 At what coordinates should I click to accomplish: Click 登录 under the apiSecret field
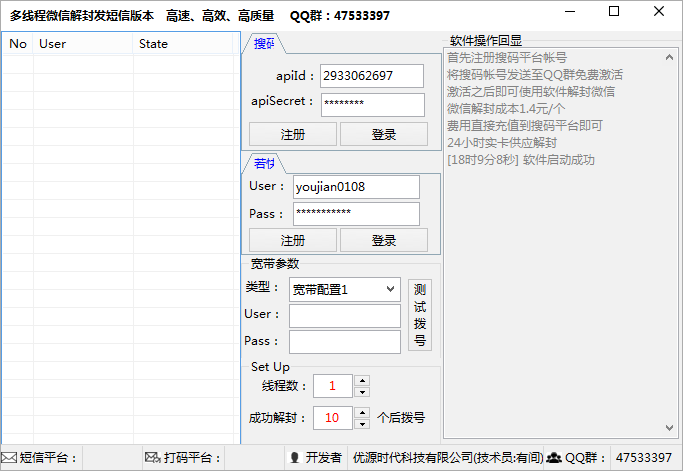point(384,134)
